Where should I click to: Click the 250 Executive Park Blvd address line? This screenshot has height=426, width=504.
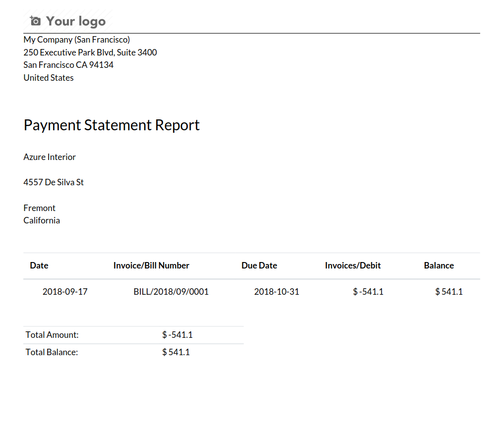[90, 53]
